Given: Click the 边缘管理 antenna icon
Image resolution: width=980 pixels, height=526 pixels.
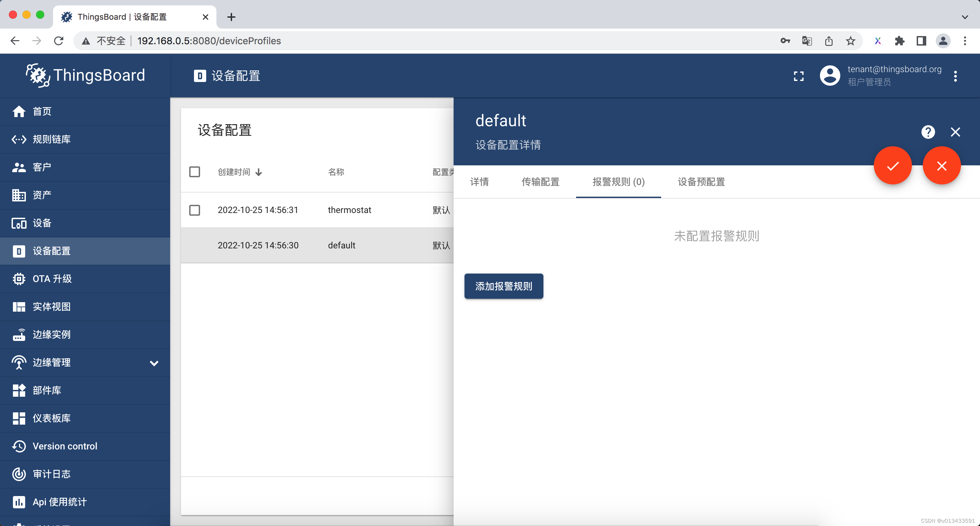Looking at the screenshot, I should coord(19,362).
